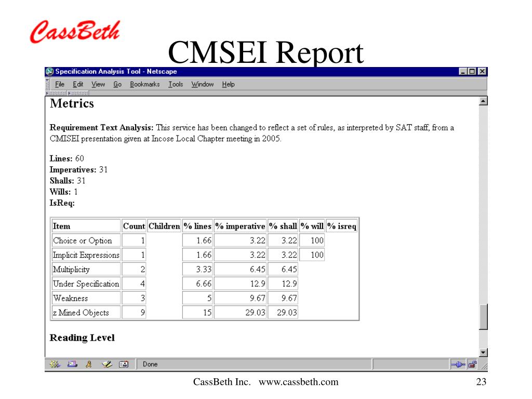Click the % lines column header
532x399 pixels.
pyautogui.click(x=197, y=227)
